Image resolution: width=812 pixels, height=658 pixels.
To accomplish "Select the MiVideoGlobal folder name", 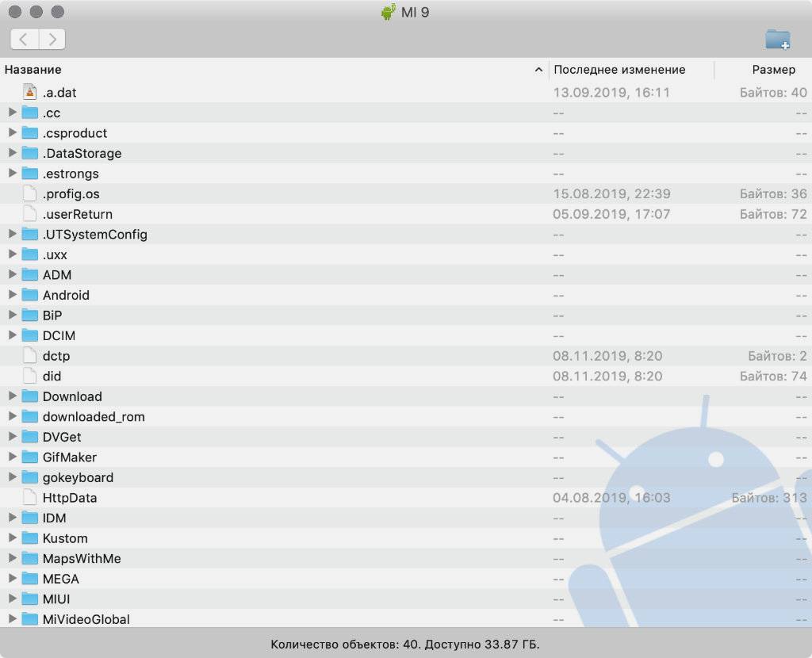I will tap(86, 619).
